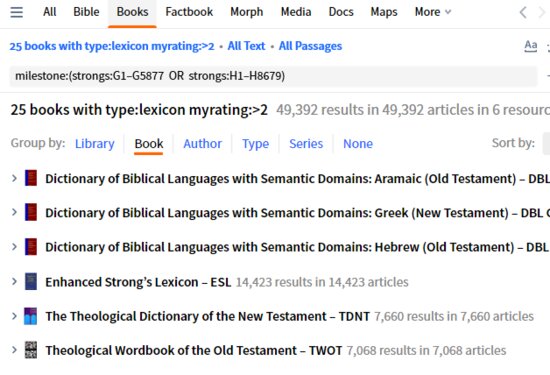
Task: Expand the TWOT results
Action: 14,350
